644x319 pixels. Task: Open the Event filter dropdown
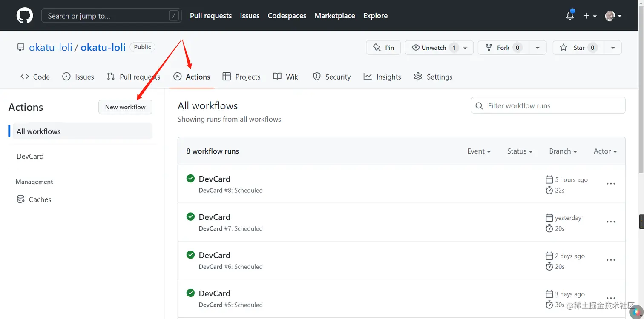[x=479, y=151]
